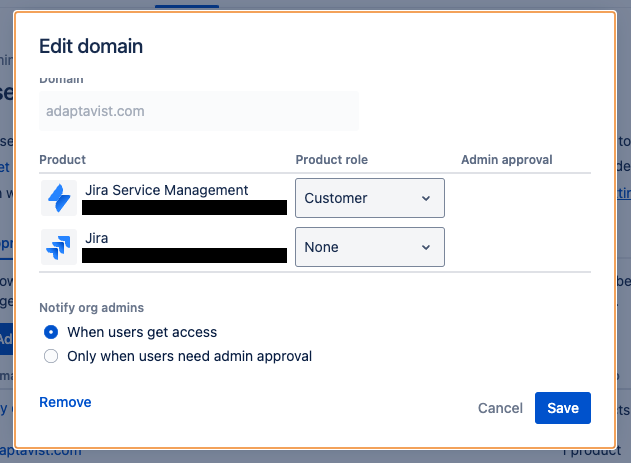Click the adaptavist.com domain field
631x463 pixels.
click(x=199, y=111)
